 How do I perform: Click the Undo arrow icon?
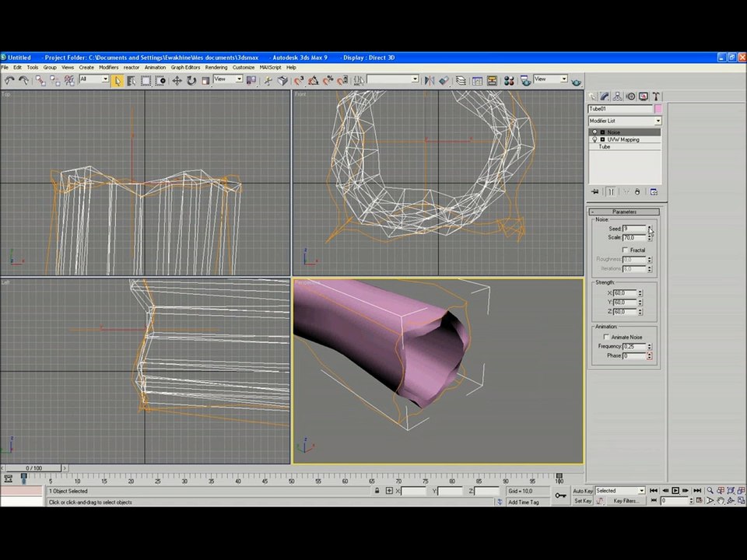(x=9, y=81)
